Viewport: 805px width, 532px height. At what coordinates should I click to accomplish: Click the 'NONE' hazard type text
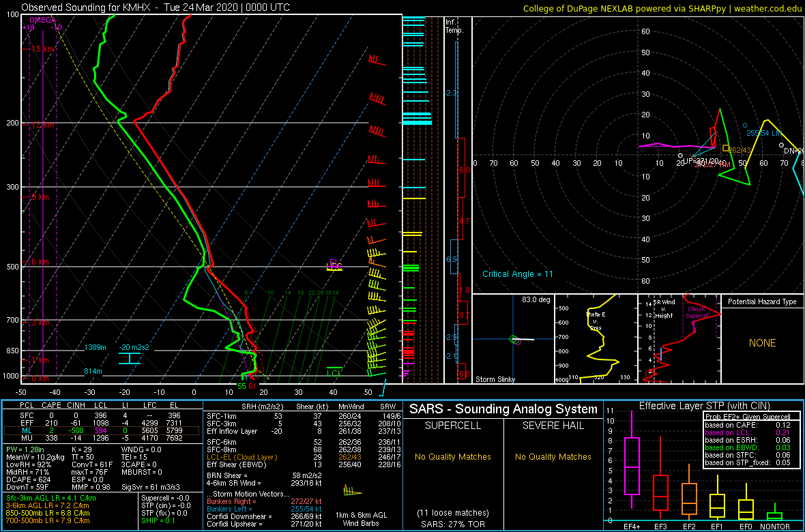click(x=763, y=343)
